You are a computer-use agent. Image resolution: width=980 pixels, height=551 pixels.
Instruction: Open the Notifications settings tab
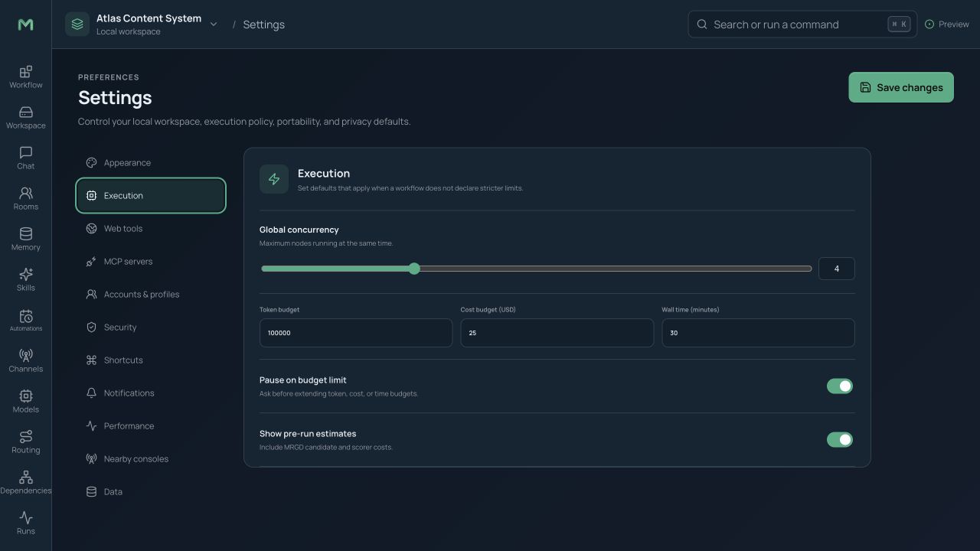[151, 393]
